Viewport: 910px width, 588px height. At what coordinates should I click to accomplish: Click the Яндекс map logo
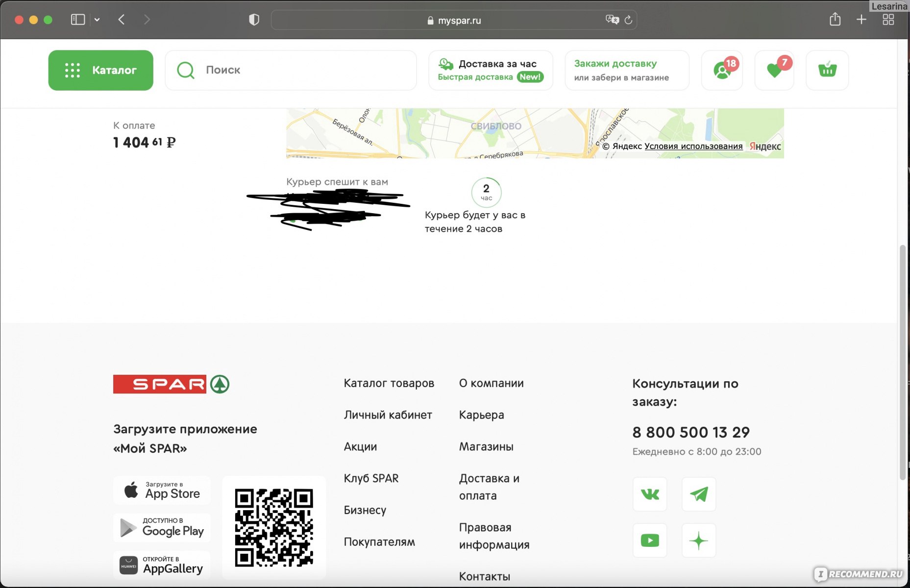765,146
